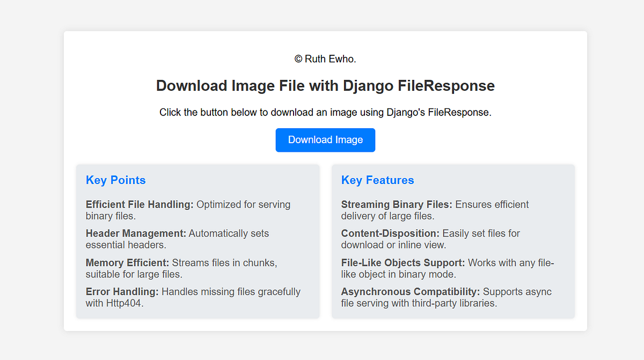Click the Ruth Ewho copyright text

click(325, 59)
